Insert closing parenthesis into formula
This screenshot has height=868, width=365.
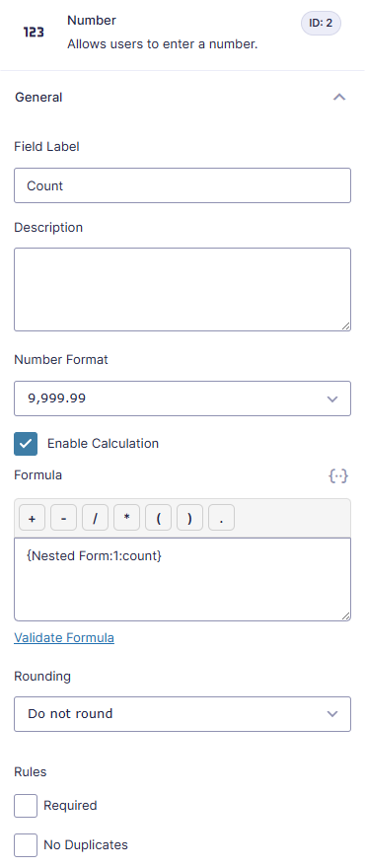[x=190, y=518]
